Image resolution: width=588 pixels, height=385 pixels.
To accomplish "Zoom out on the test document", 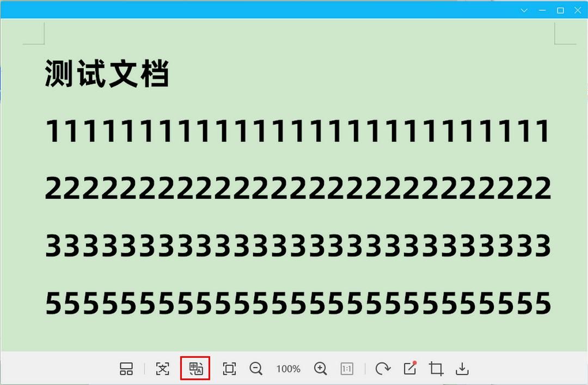I will pos(256,369).
